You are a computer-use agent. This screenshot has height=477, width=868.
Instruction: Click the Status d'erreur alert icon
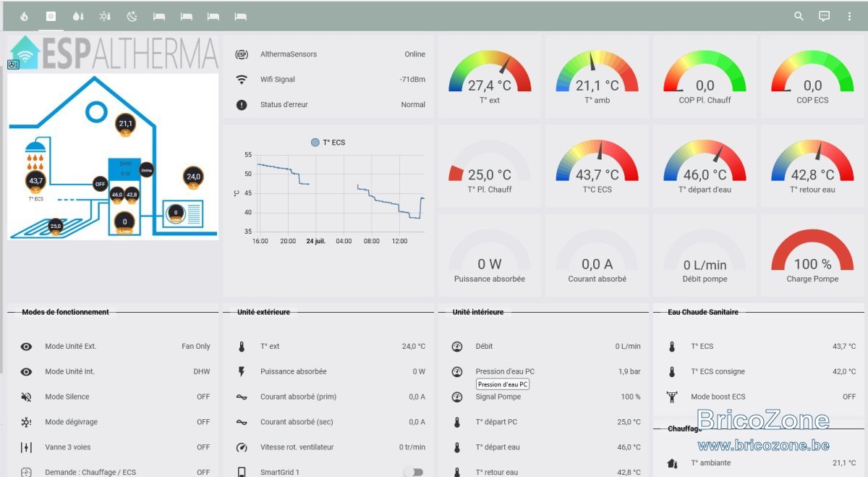(242, 105)
